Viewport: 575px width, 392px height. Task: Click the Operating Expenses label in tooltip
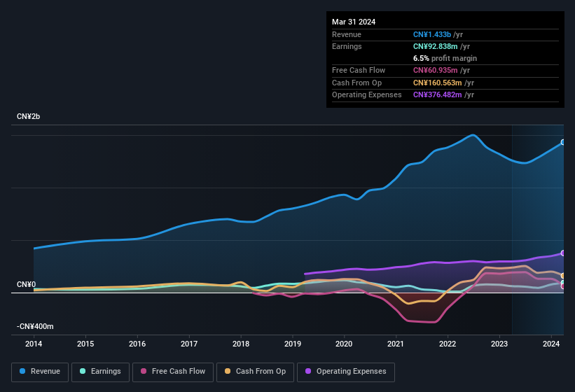tap(367, 95)
